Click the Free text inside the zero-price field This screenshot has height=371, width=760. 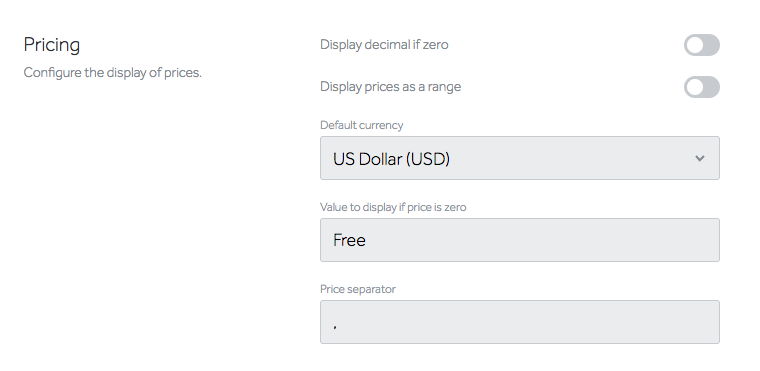(349, 240)
